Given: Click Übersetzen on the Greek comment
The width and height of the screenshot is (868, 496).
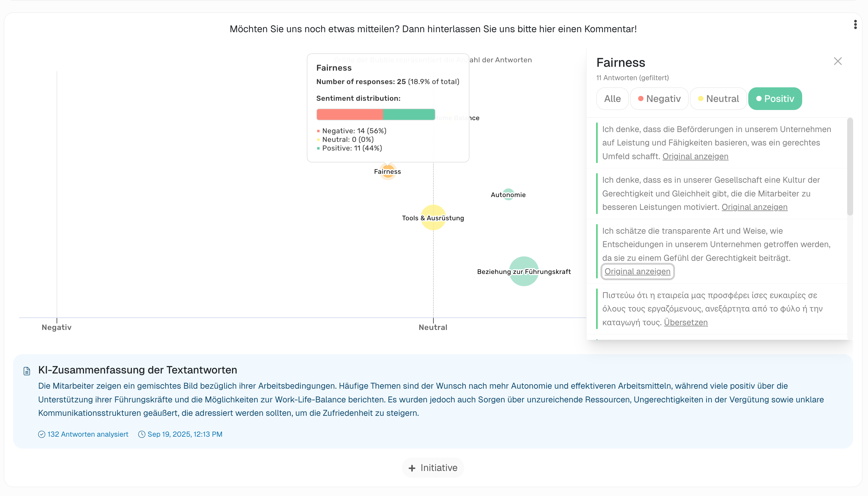Looking at the screenshot, I should click(x=685, y=322).
